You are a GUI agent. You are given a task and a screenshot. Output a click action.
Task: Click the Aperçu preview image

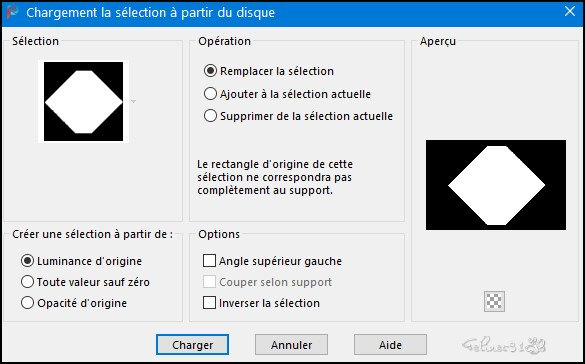coord(496,185)
